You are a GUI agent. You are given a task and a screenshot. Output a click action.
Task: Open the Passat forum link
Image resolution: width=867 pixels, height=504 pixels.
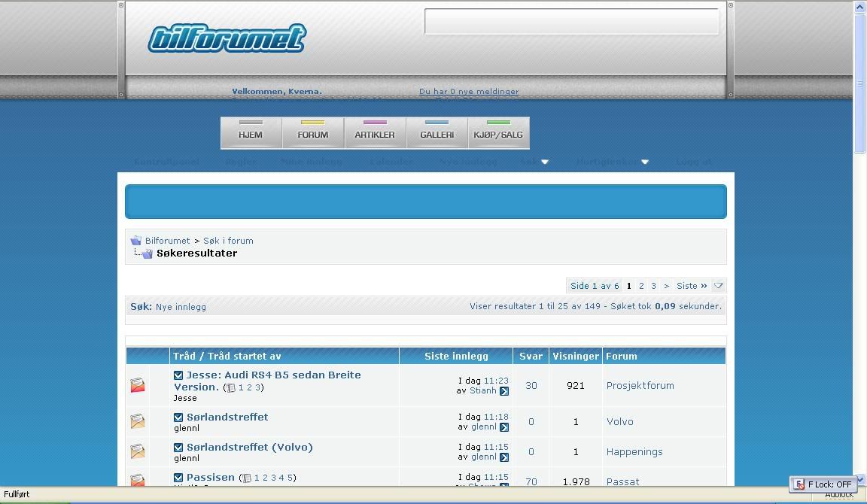pos(622,482)
